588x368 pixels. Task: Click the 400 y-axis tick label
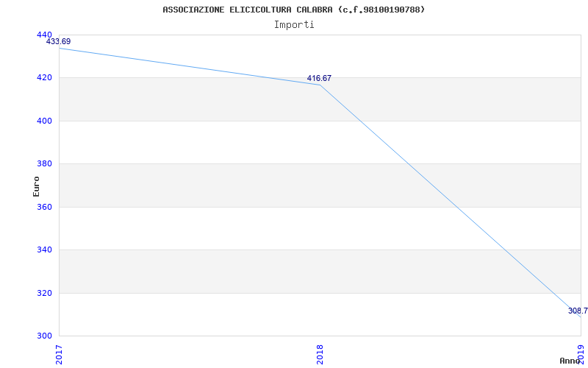tap(44, 121)
